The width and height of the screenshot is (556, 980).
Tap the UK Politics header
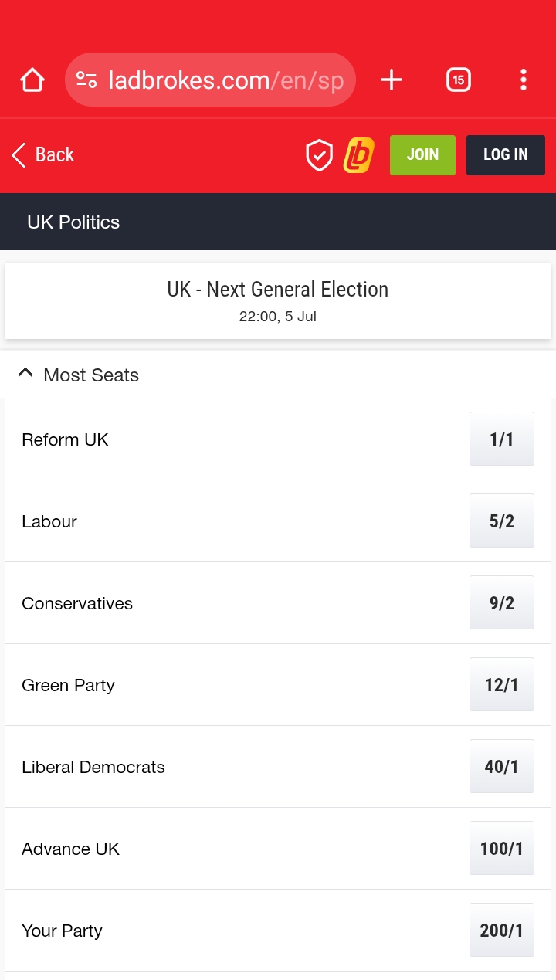pos(73,222)
